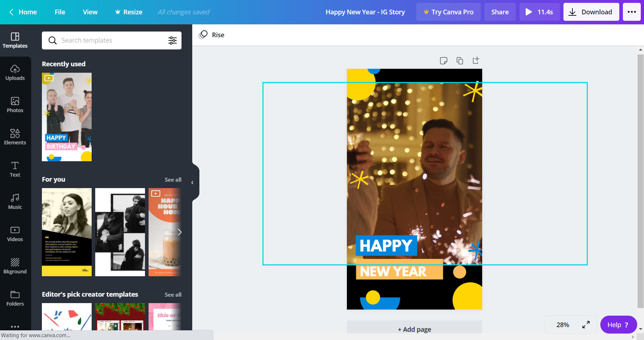
Task: Edit the design title Happy New Year
Action: (x=365, y=12)
